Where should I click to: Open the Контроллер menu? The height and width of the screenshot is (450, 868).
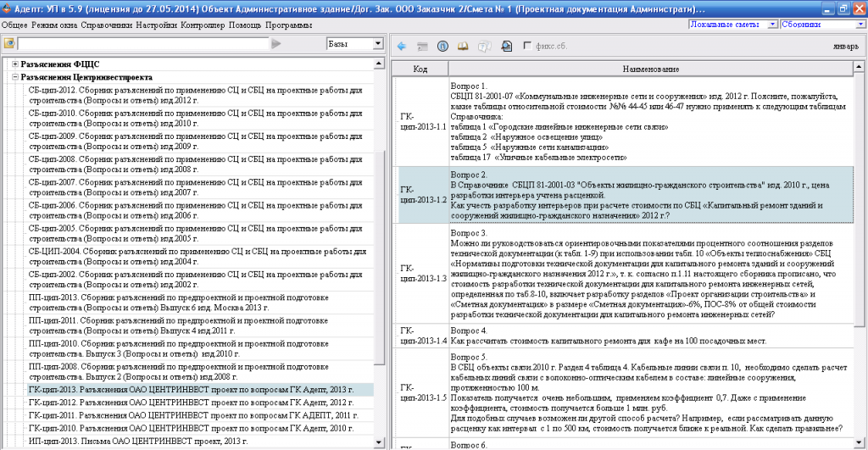203,25
